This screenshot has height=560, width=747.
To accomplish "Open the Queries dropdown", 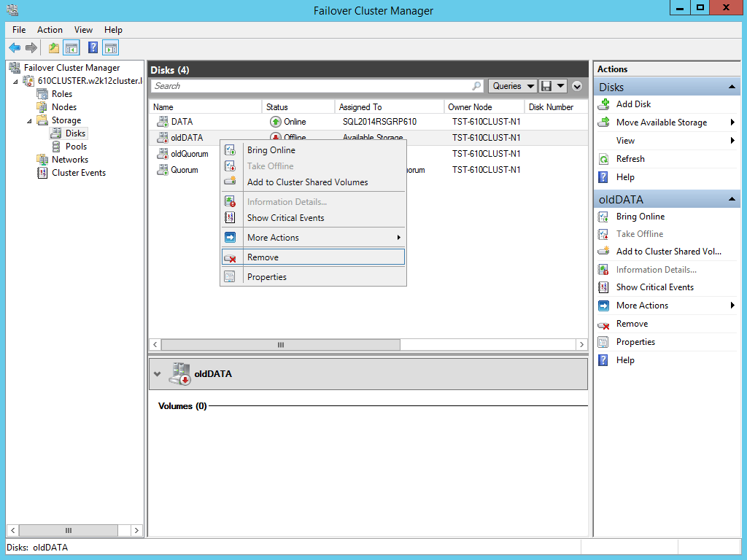I will tap(512, 85).
